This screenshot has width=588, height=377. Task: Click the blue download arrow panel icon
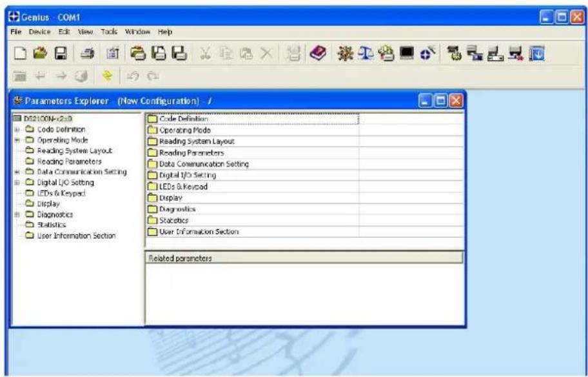[x=536, y=54]
